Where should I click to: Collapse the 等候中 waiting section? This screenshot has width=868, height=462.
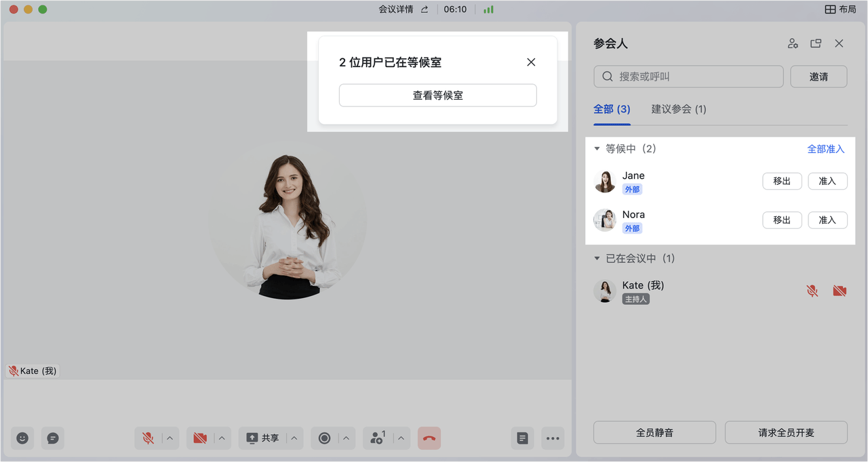597,148
